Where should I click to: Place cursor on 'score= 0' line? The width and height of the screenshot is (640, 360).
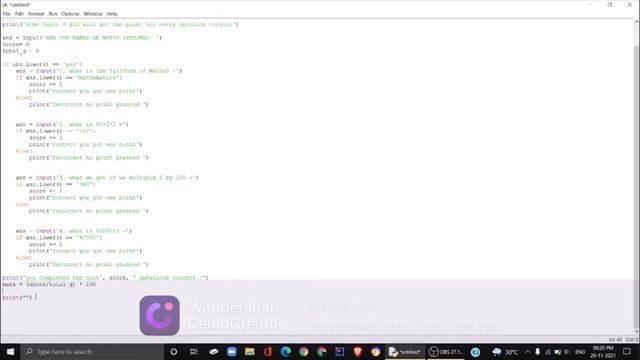[16, 44]
